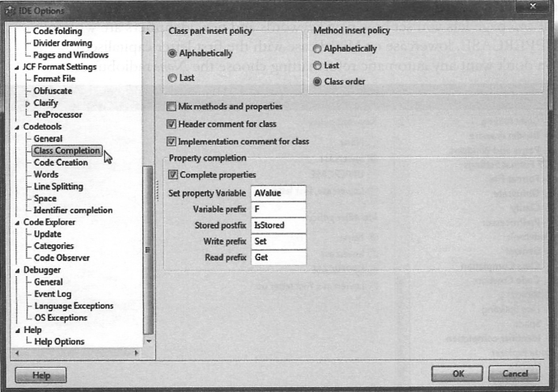The width and height of the screenshot is (558, 392).
Task: Expand the Clarify tree node
Action: (28, 103)
